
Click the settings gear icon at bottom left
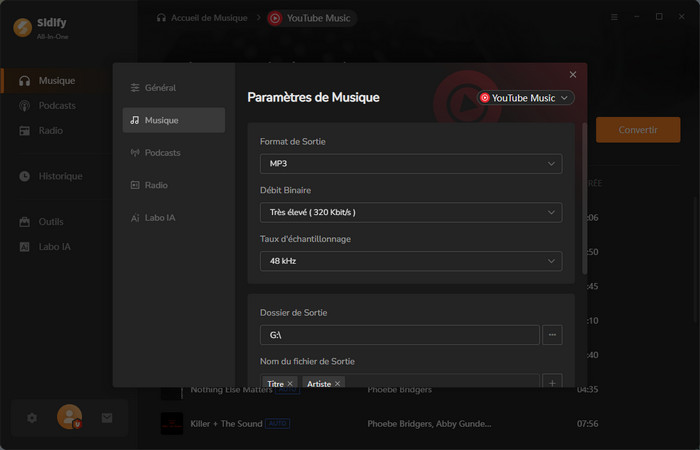tap(32, 418)
